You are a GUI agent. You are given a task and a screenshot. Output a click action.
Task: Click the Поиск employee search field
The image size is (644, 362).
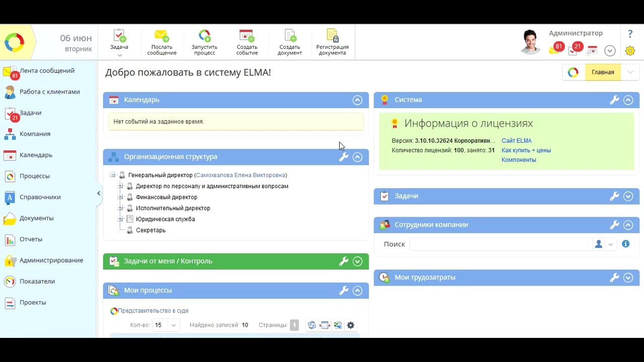click(x=501, y=244)
